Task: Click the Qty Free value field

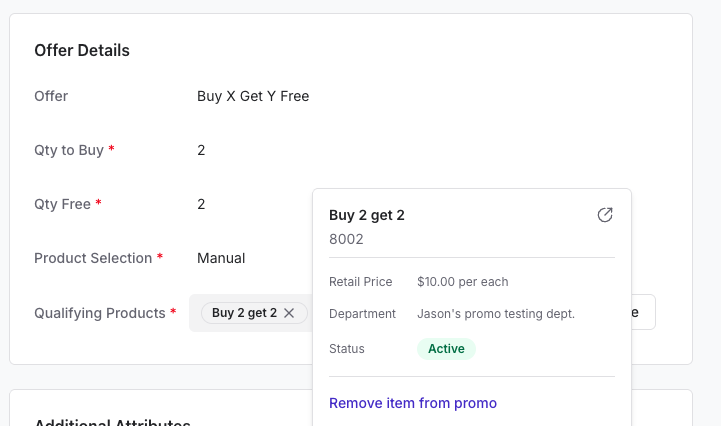Action: [x=201, y=204]
